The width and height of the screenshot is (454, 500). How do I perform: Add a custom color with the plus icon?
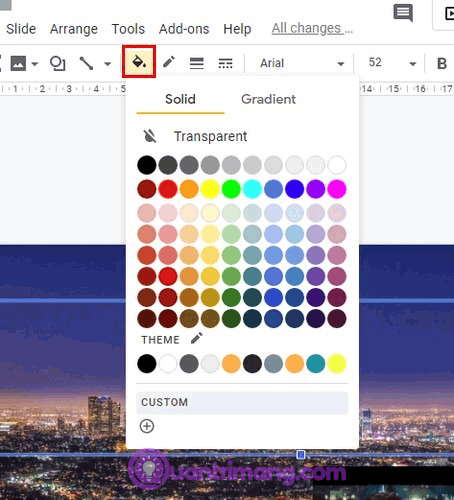[147, 426]
